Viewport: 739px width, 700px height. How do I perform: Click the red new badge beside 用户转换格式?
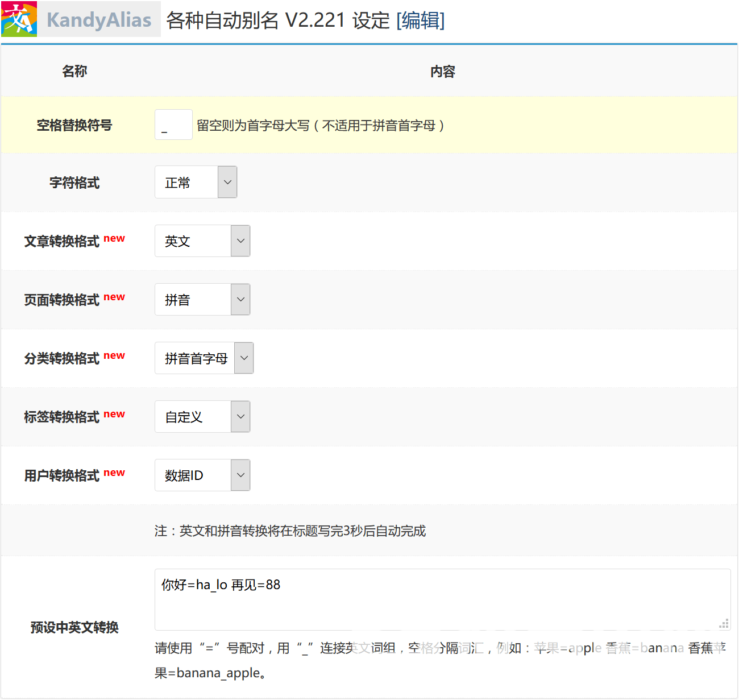coord(114,473)
